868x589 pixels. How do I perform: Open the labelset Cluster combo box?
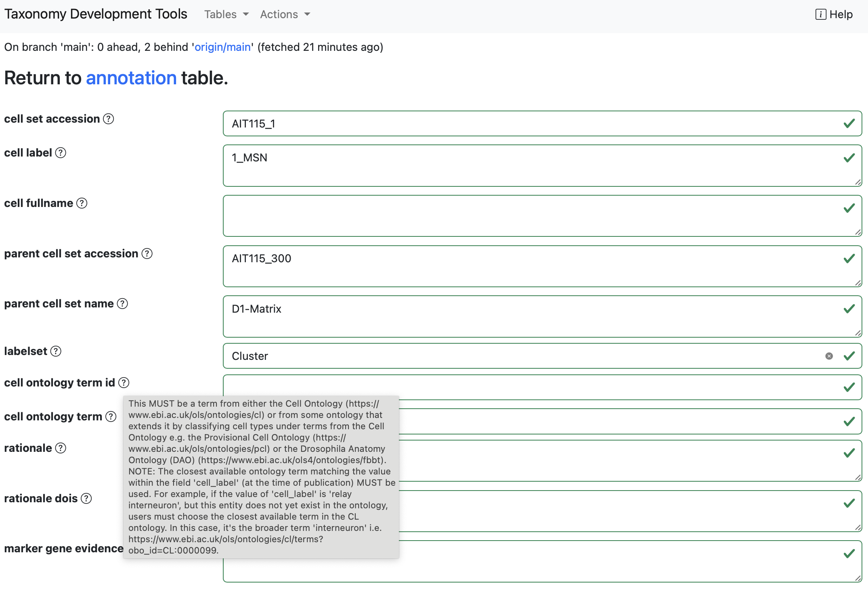point(525,356)
